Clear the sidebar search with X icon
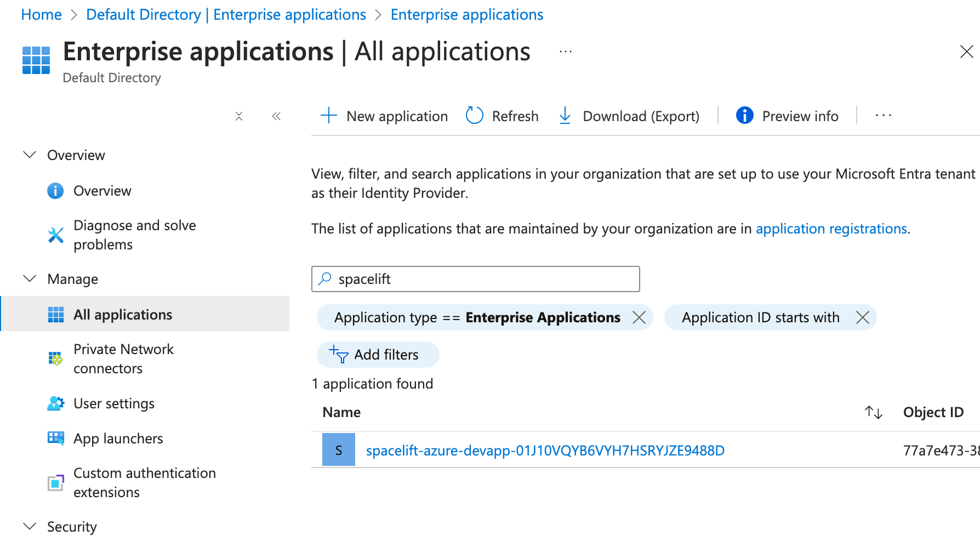Image resolution: width=980 pixels, height=547 pixels. (239, 116)
